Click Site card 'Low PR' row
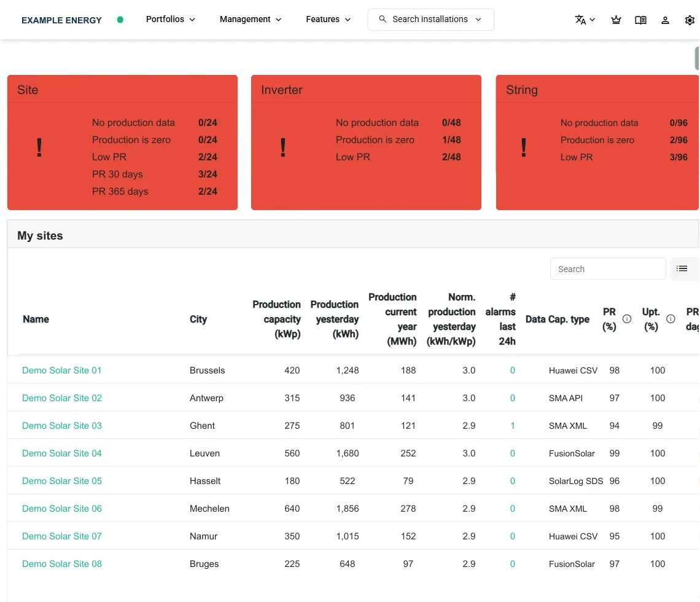700x602 pixels. click(155, 157)
